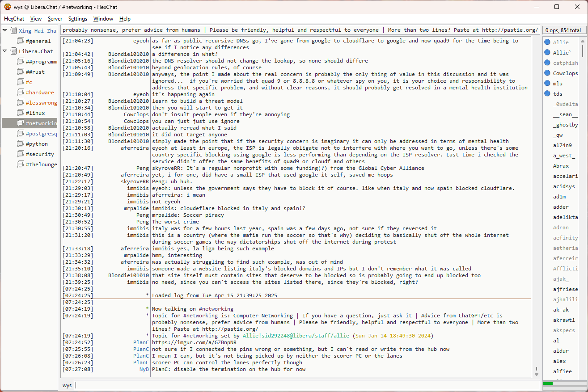Select user adder in the user list
588x392 pixels.
coord(561,207)
